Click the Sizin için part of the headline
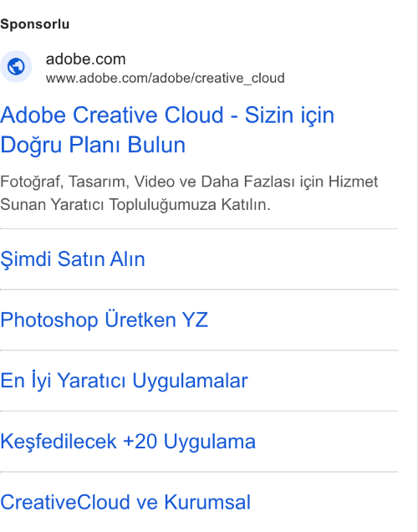Image resolution: width=418 pixels, height=532 pixels. tap(289, 115)
